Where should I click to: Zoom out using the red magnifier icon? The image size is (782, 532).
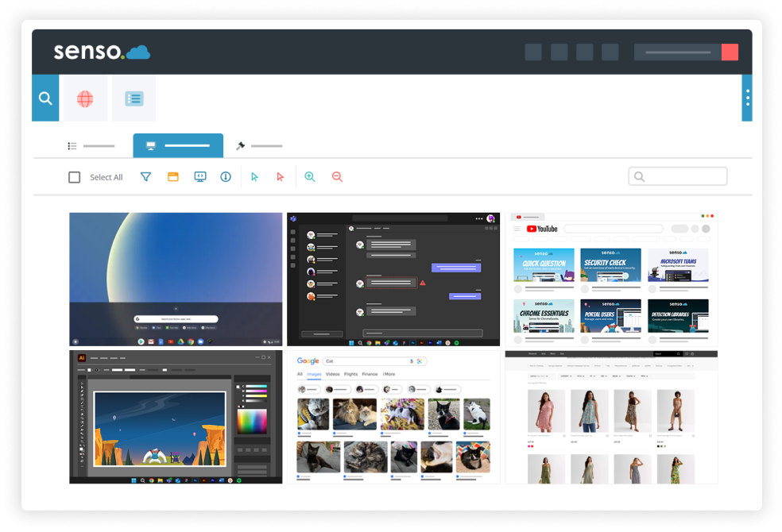337,176
